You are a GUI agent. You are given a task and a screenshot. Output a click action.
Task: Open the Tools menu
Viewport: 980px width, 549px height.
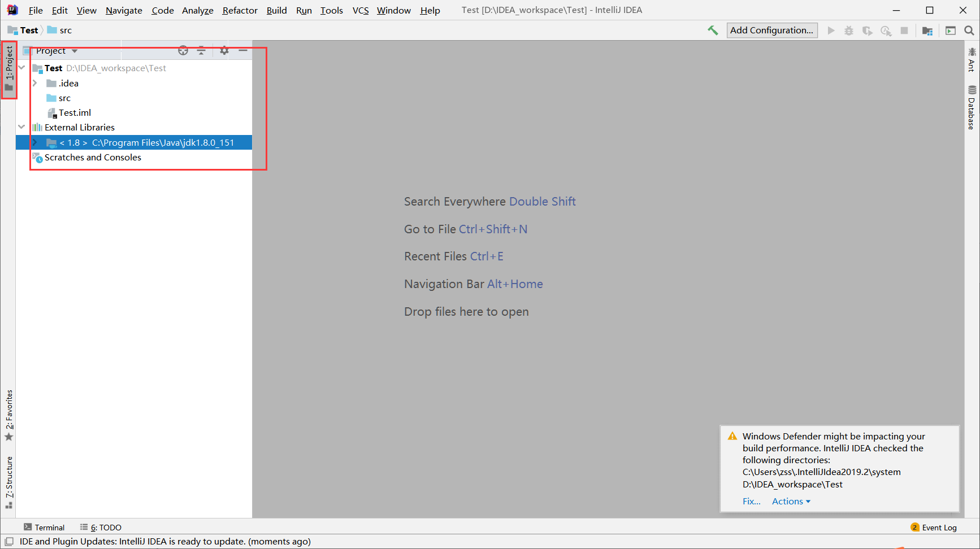(x=331, y=10)
